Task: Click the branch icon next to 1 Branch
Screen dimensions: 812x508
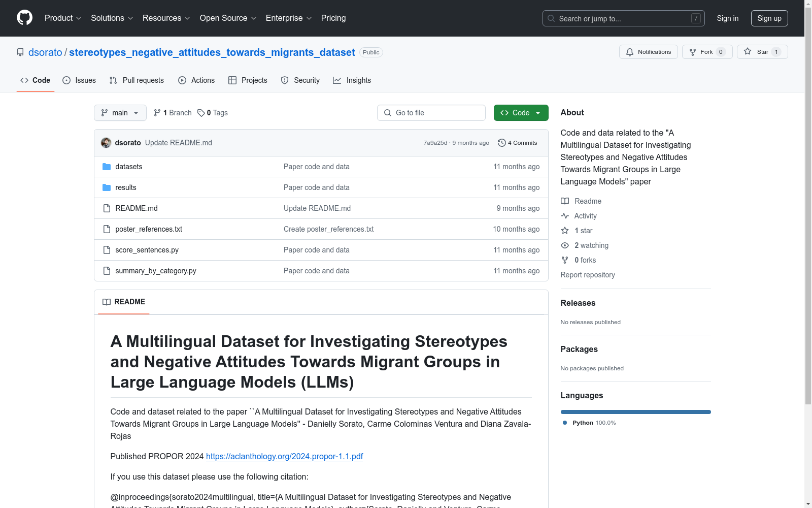Action: click(157, 113)
